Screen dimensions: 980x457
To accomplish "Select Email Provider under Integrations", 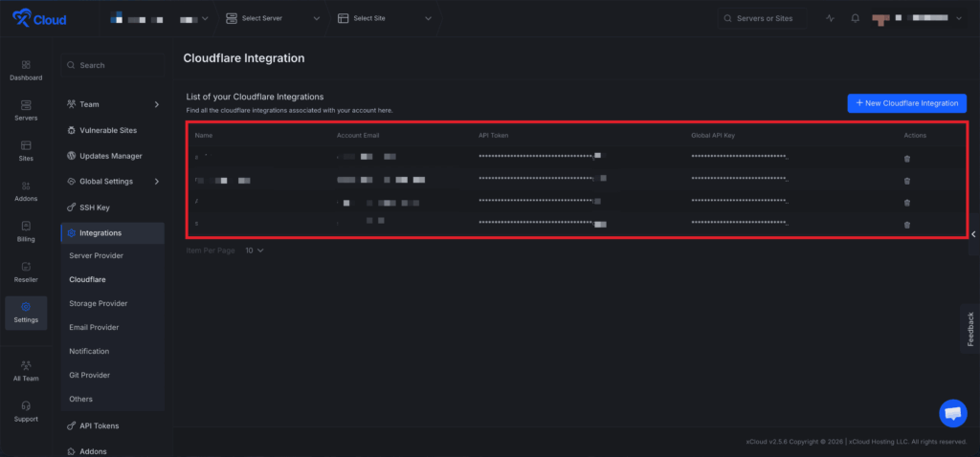I will (94, 327).
